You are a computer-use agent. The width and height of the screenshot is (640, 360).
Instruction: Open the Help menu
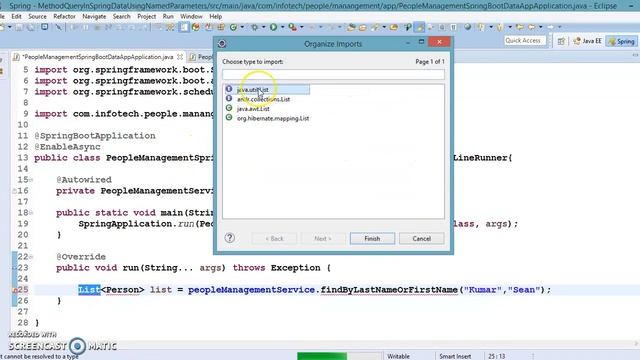pos(215,16)
